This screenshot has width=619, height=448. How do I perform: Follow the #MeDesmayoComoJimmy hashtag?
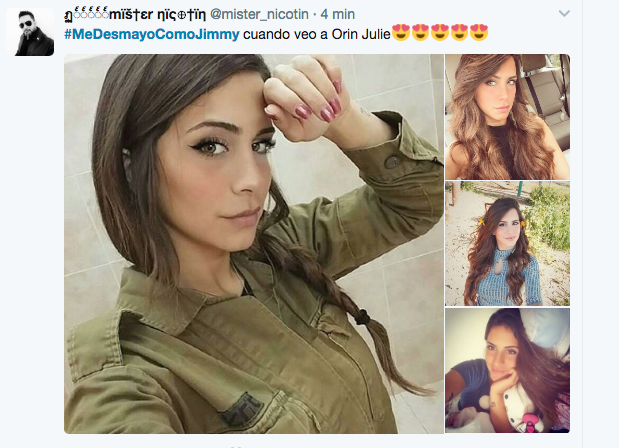pos(152,34)
